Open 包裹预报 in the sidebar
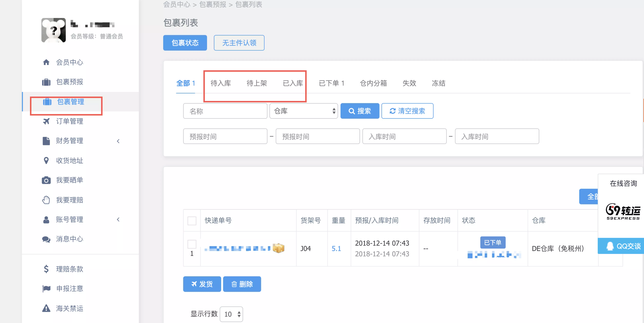The width and height of the screenshot is (644, 323). (70, 82)
